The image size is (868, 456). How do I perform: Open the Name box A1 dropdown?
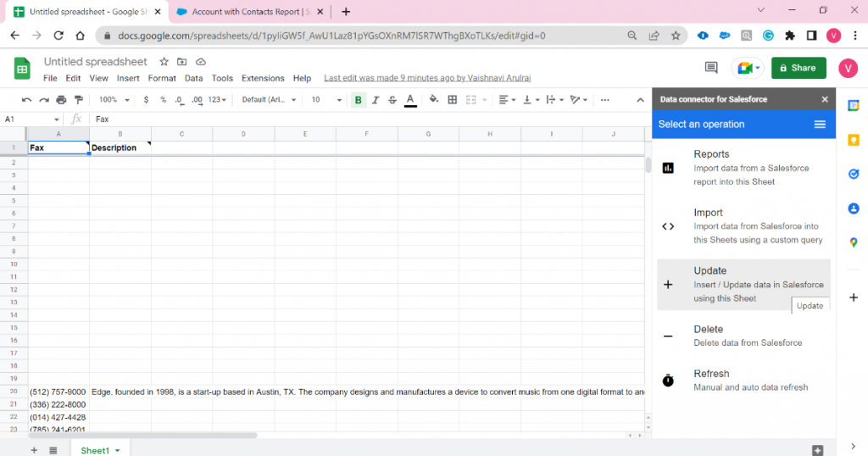[x=56, y=120]
